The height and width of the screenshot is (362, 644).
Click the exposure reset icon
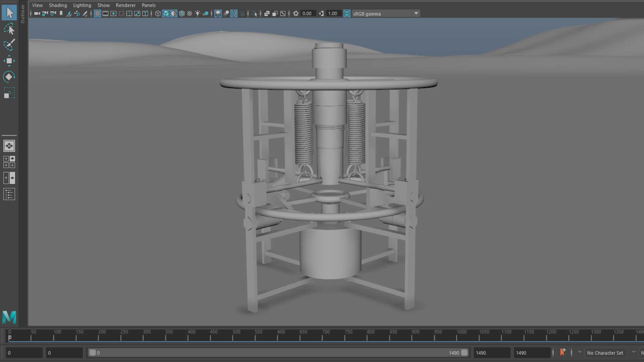(x=296, y=13)
